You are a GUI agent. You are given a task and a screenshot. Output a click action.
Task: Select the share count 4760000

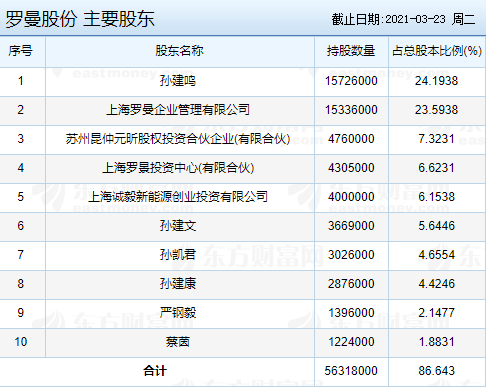[351, 139]
